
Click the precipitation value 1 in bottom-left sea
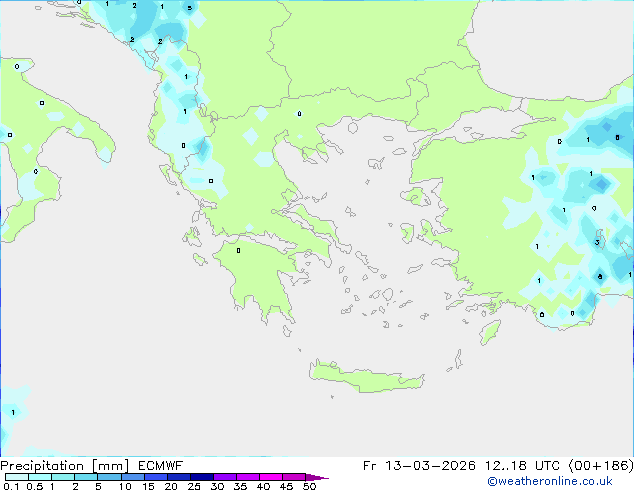pos(13,412)
